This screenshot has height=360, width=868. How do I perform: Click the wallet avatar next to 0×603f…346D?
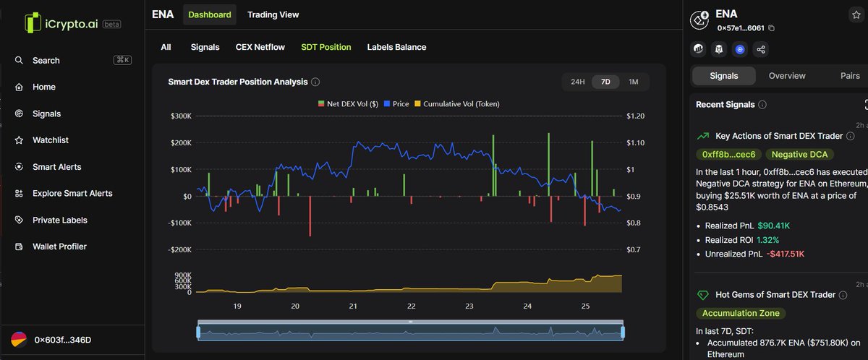[19, 340]
